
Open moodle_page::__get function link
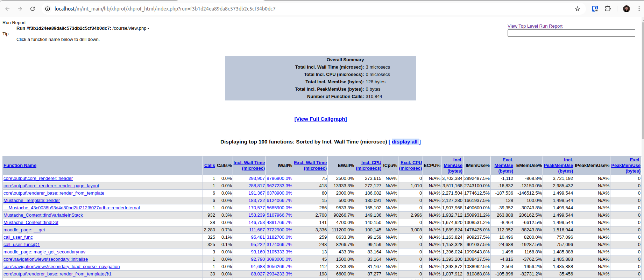(24, 230)
